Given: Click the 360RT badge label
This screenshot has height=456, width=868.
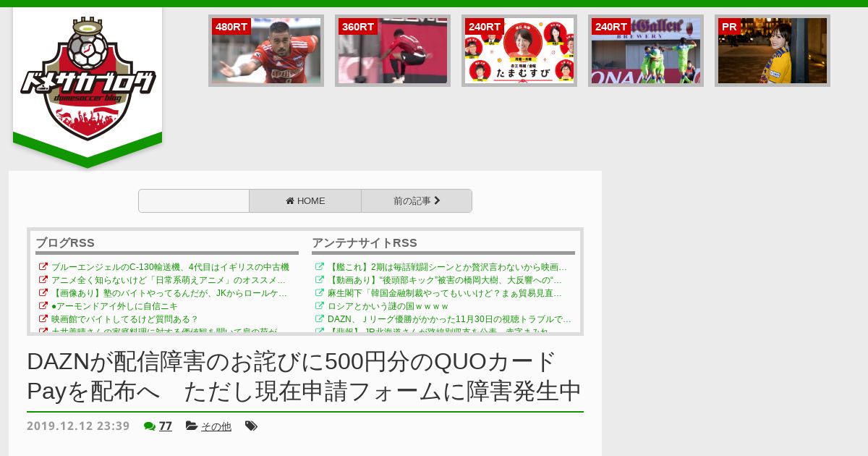Looking at the screenshot, I should [358, 27].
